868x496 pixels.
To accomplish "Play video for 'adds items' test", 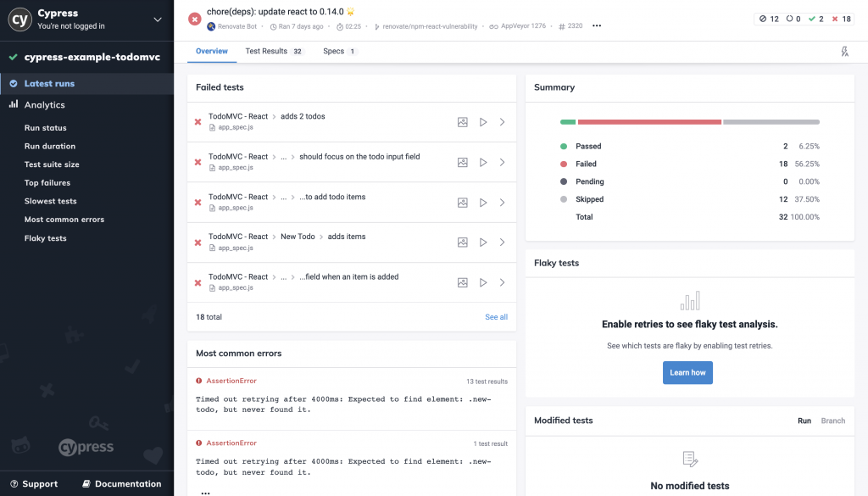I will click(483, 242).
